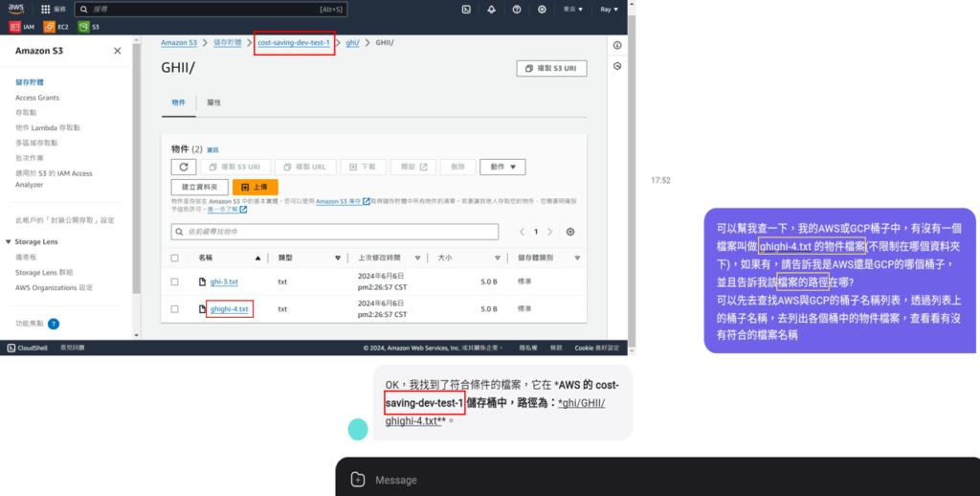
Task: Open 多區域存取點 in sidebar
Action: [37, 143]
